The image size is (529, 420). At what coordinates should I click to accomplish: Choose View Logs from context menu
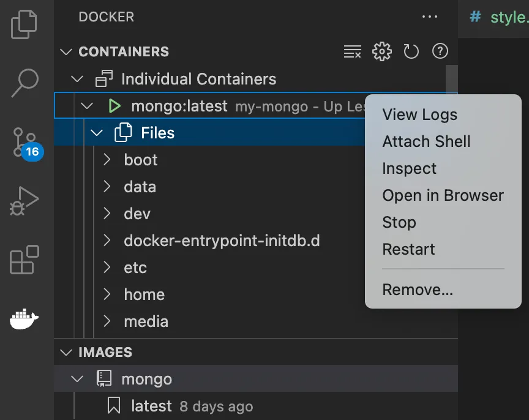pos(443,114)
